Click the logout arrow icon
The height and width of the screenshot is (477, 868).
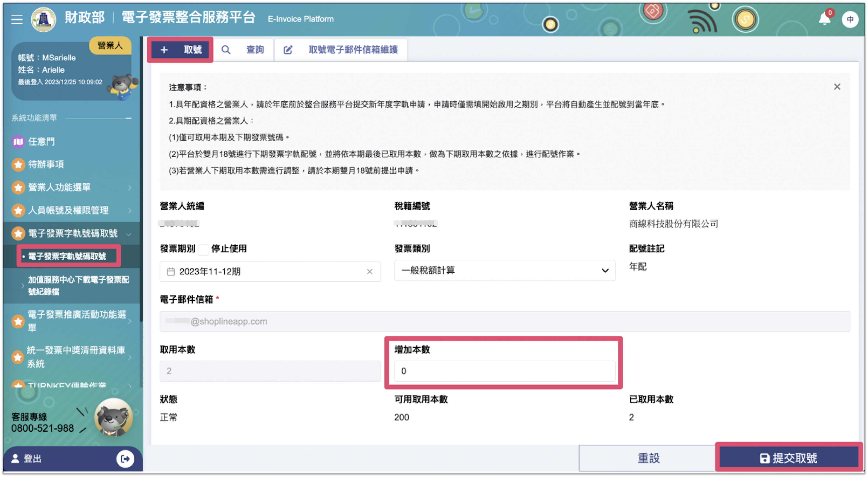[x=125, y=458]
